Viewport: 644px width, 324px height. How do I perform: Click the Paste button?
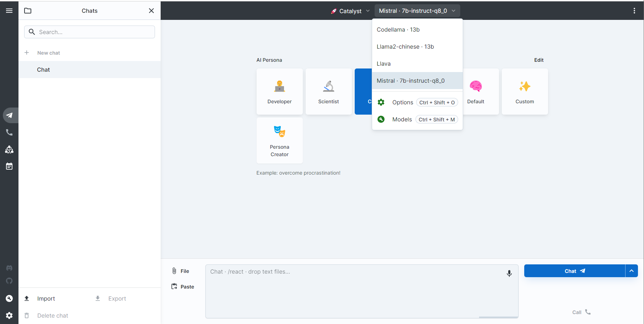click(x=183, y=287)
